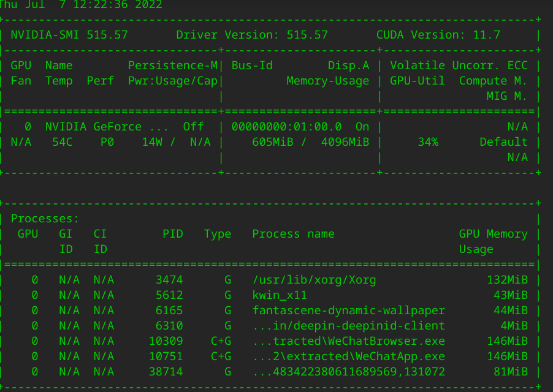Click the deepin-deepinid-client process entry

(x=348, y=326)
